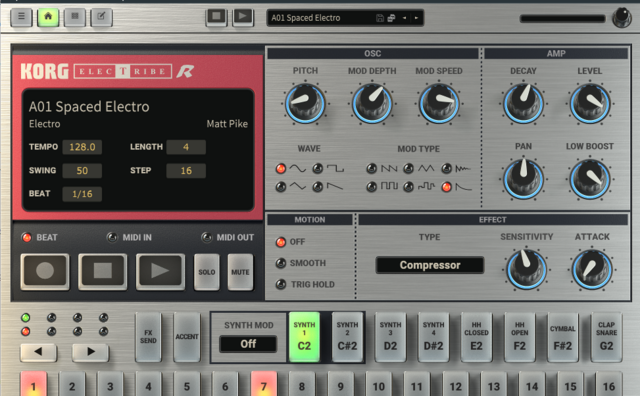This screenshot has height=396, width=640.
Task: Start playback using the large play button
Action: pos(160,271)
